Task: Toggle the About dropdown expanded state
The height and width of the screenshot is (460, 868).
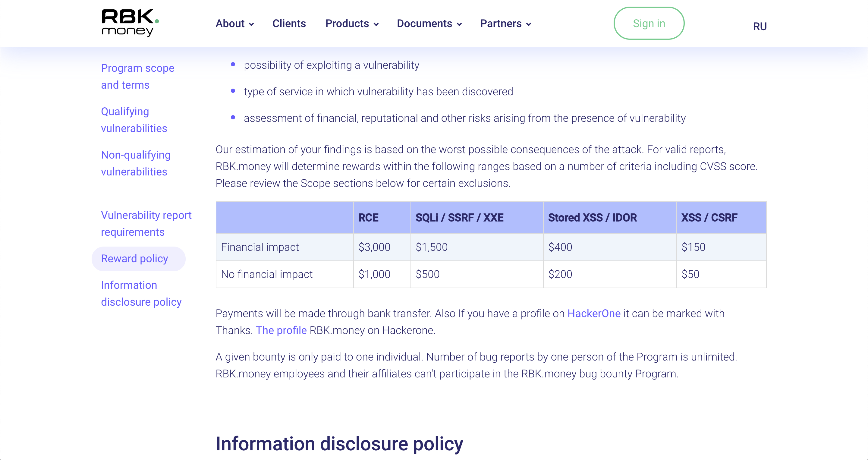Action: (235, 23)
